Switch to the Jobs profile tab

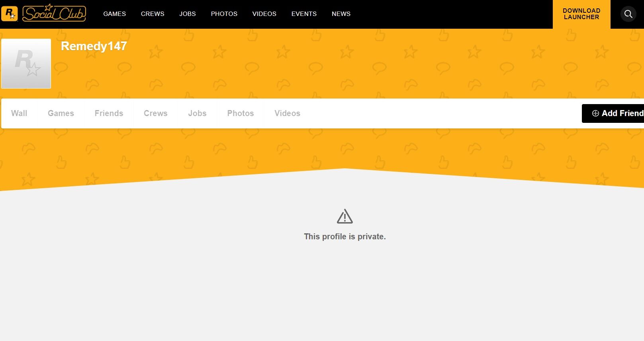[198, 113]
